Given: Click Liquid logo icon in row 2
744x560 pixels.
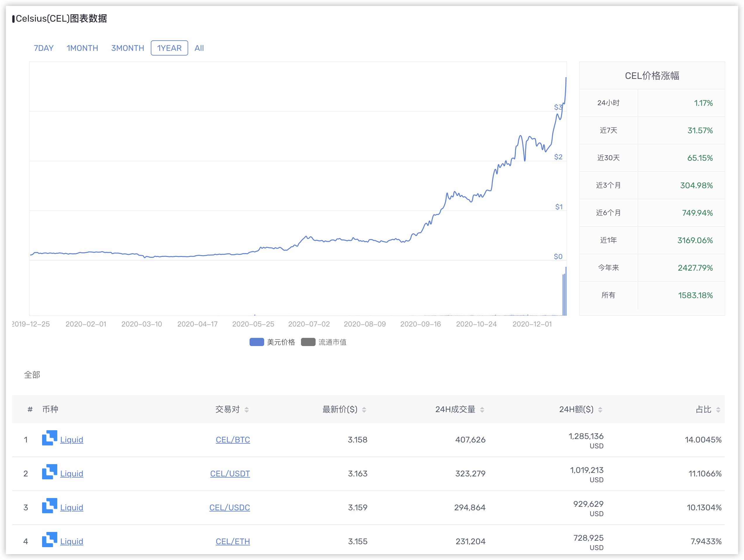Looking at the screenshot, I should (49, 472).
